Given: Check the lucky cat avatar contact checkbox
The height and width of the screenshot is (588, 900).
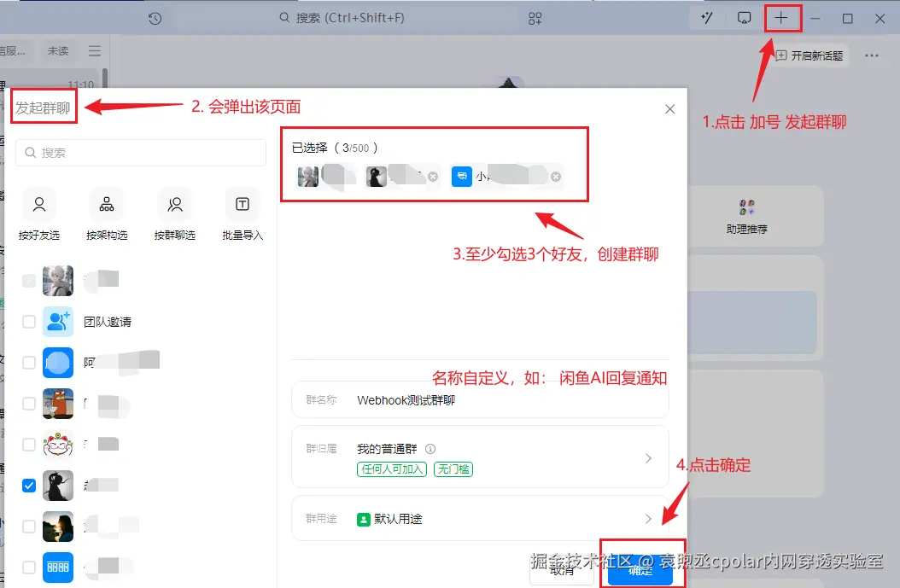Looking at the screenshot, I should tap(29, 445).
